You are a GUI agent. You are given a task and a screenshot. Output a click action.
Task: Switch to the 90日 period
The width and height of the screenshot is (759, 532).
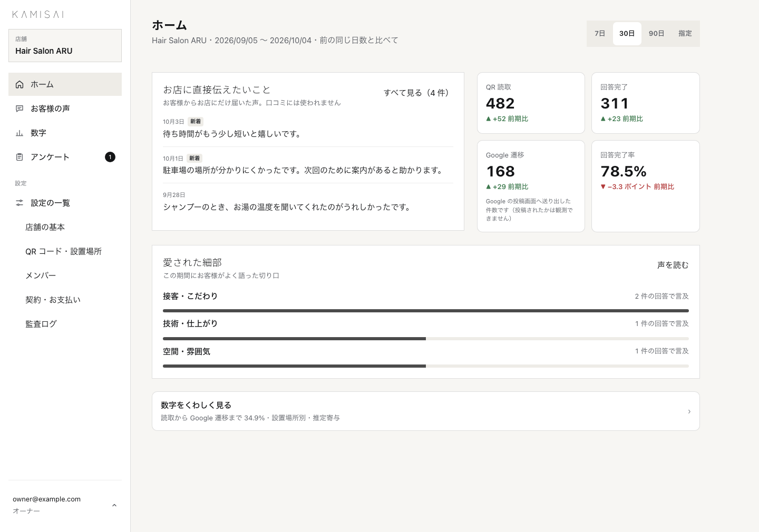[657, 34]
